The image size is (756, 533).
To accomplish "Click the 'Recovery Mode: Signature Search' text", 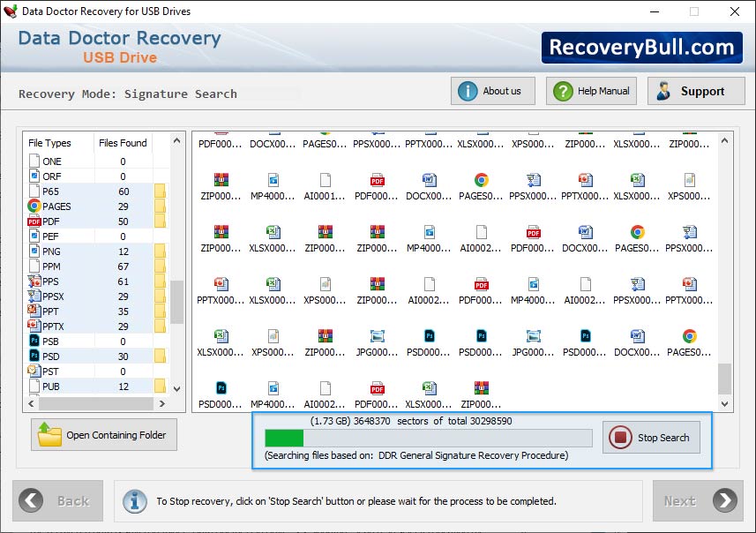I will tap(128, 94).
